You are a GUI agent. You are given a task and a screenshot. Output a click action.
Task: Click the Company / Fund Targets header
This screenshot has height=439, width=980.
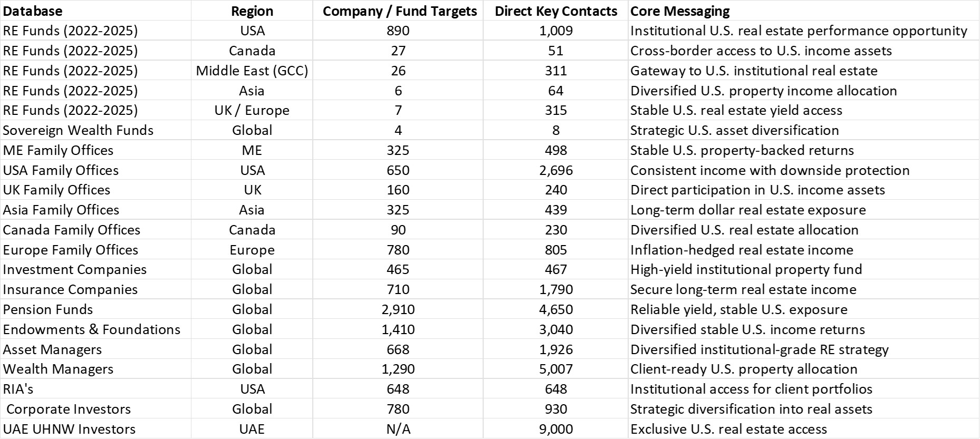399,11
